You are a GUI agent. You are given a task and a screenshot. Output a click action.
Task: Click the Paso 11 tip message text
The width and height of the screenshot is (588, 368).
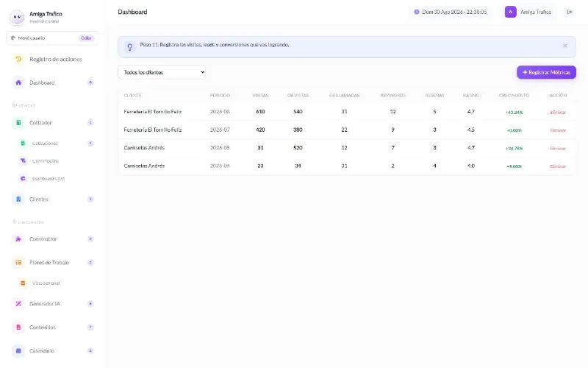pyautogui.click(x=215, y=45)
